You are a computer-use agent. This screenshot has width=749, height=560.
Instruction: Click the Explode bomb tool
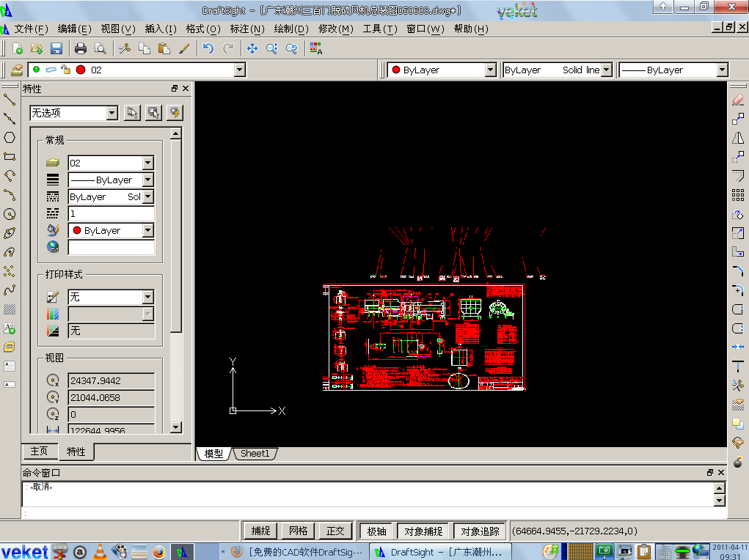click(x=738, y=462)
